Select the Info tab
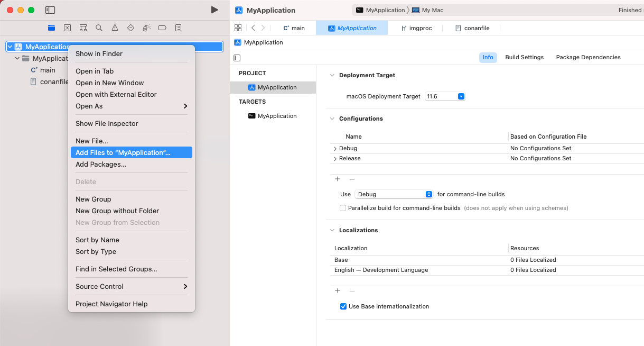This screenshot has height=346, width=644. coord(488,57)
